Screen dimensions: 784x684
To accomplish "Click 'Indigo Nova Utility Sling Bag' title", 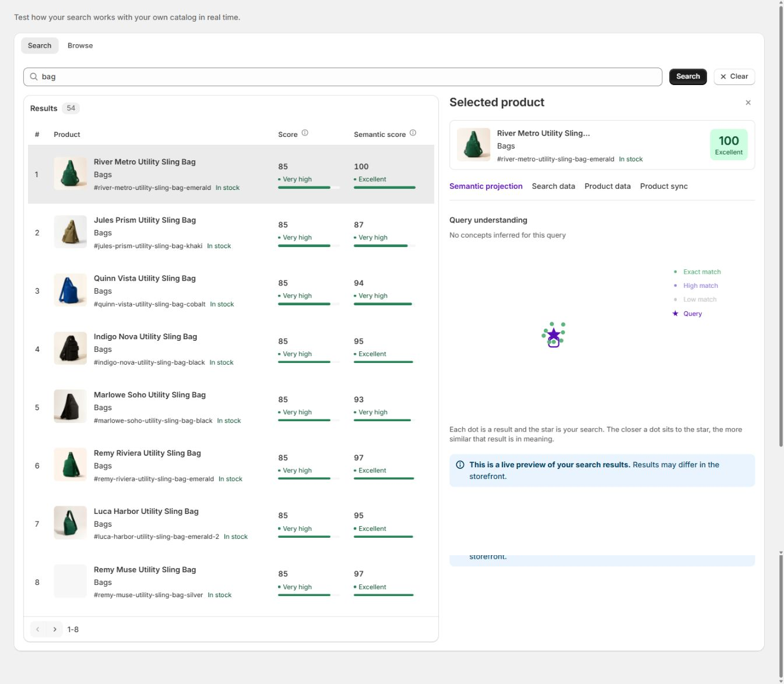I will pos(145,337).
